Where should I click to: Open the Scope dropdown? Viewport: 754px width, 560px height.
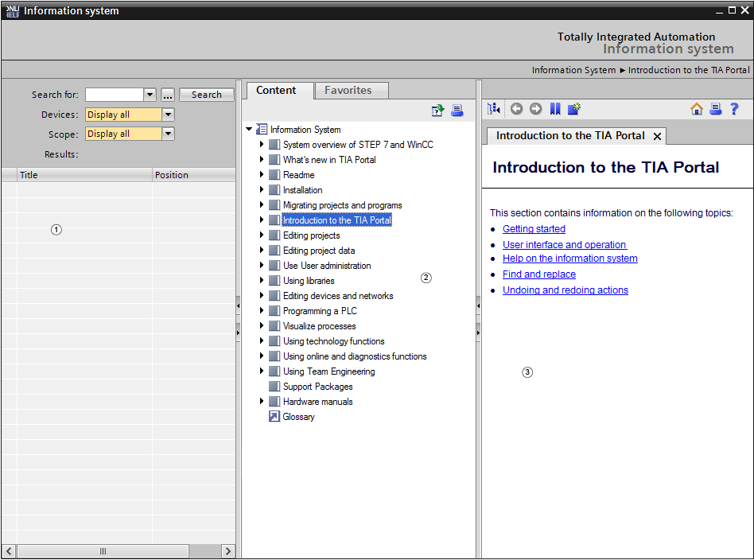tap(168, 134)
